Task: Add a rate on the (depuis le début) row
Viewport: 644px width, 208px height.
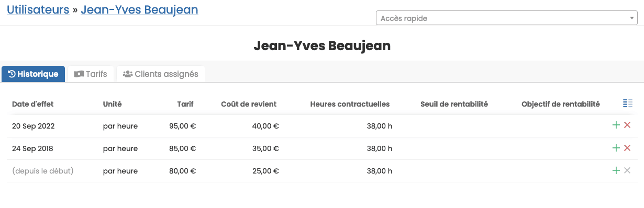Action: [x=616, y=170]
